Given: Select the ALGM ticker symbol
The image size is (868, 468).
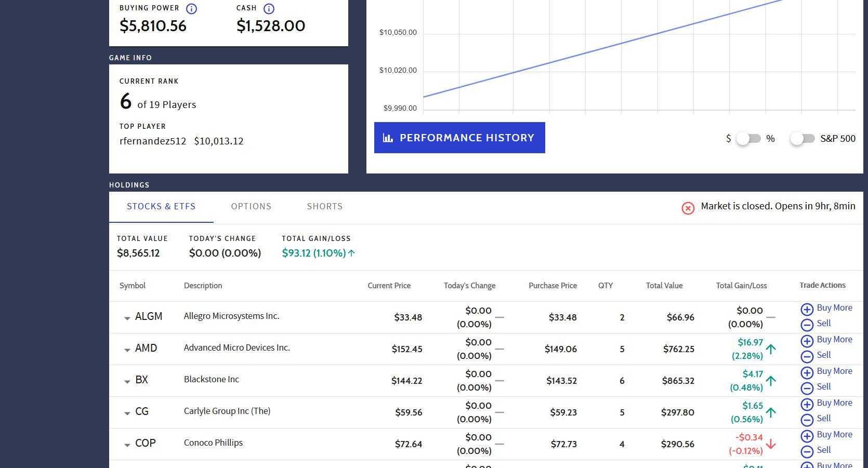Looking at the screenshot, I should [x=149, y=317].
